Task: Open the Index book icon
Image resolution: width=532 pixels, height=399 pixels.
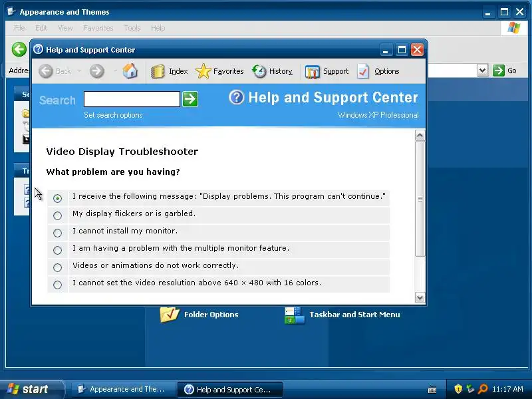Action: pos(158,71)
